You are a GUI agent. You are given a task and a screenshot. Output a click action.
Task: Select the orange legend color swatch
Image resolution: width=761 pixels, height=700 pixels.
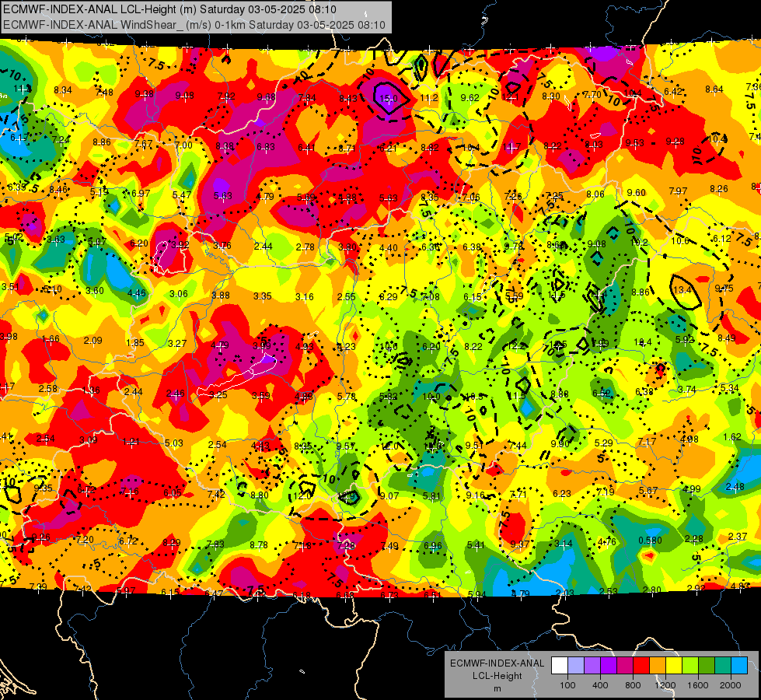click(658, 666)
